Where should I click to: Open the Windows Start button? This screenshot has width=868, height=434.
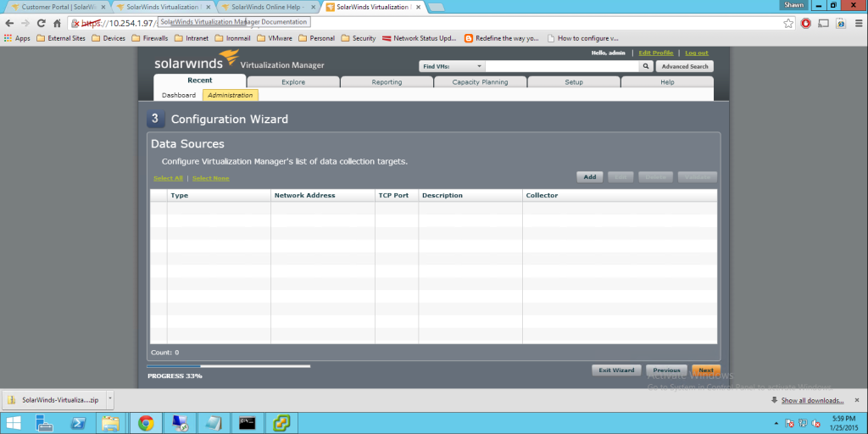point(14,424)
